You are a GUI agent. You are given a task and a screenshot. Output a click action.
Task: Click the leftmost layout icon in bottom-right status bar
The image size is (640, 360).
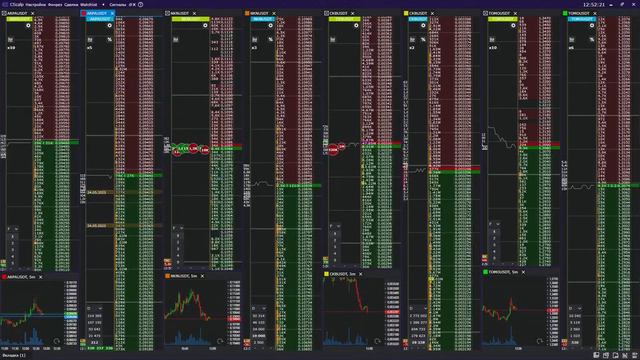[596, 356]
